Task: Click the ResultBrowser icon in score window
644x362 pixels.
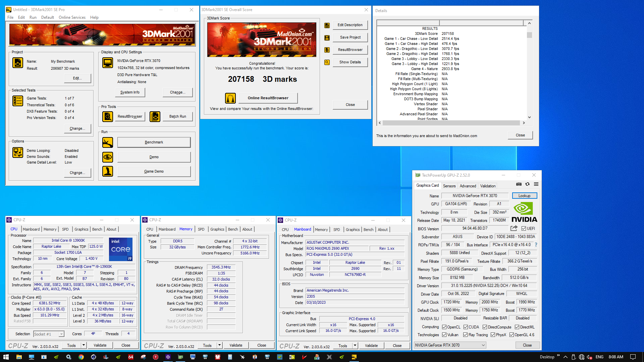Action: pyautogui.click(x=327, y=50)
